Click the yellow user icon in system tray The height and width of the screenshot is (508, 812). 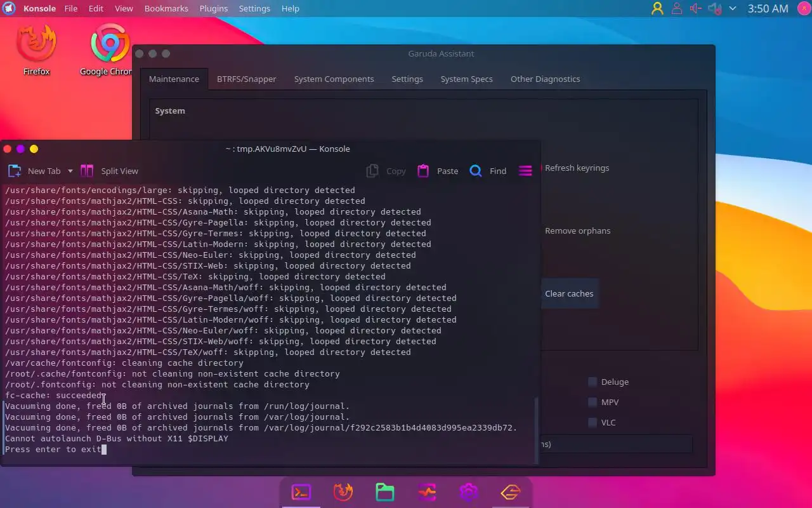(657, 8)
